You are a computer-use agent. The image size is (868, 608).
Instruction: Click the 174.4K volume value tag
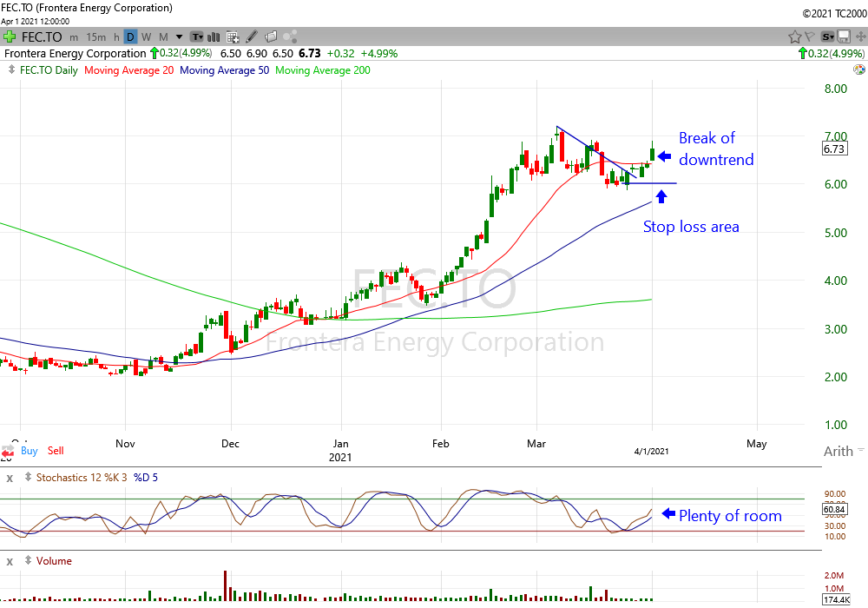(836, 600)
